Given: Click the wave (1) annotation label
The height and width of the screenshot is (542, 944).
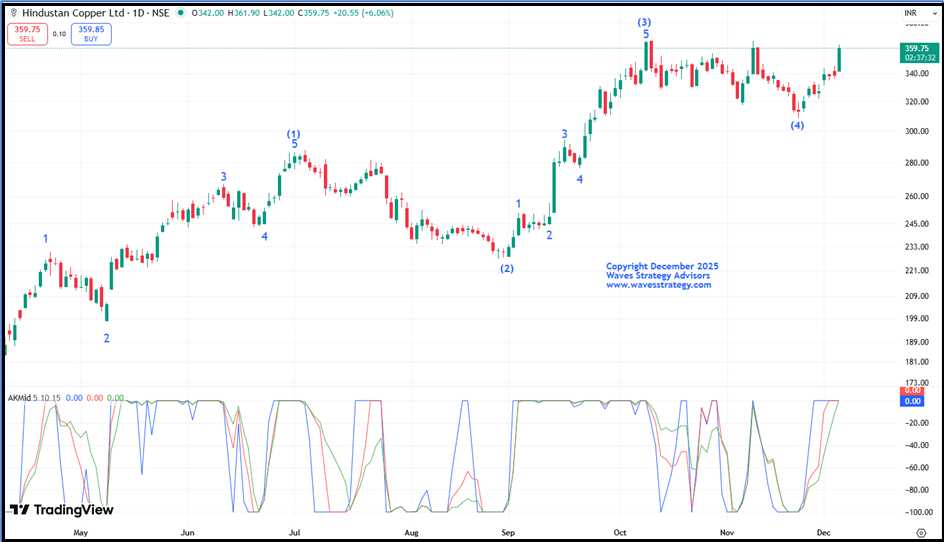Looking at the screenshot, I should (x=293, y=134).
